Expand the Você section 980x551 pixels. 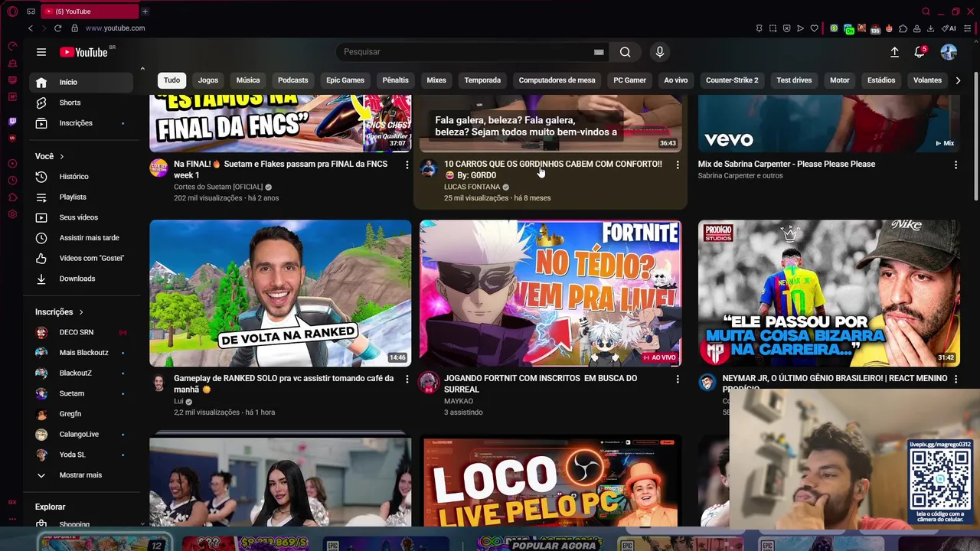pos(50,156)
